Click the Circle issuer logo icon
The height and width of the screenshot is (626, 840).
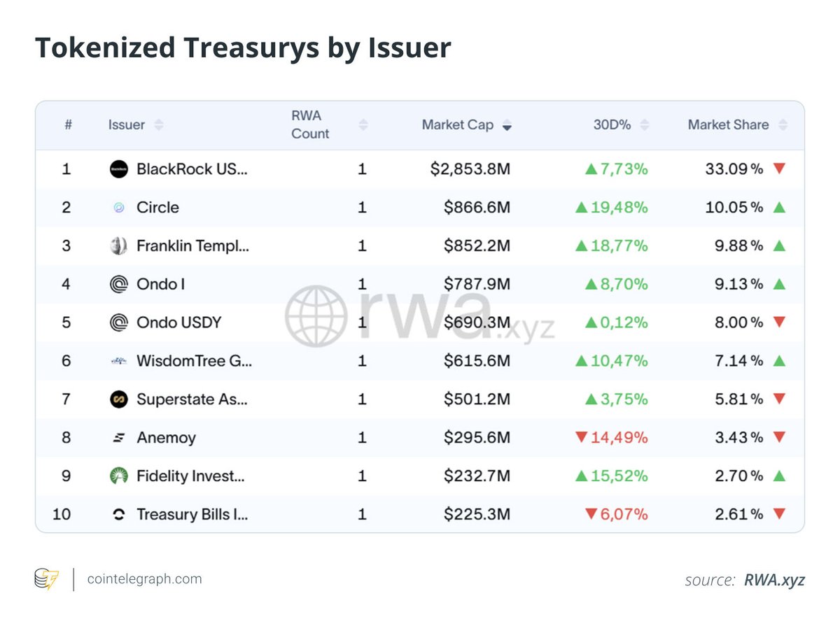119,208
